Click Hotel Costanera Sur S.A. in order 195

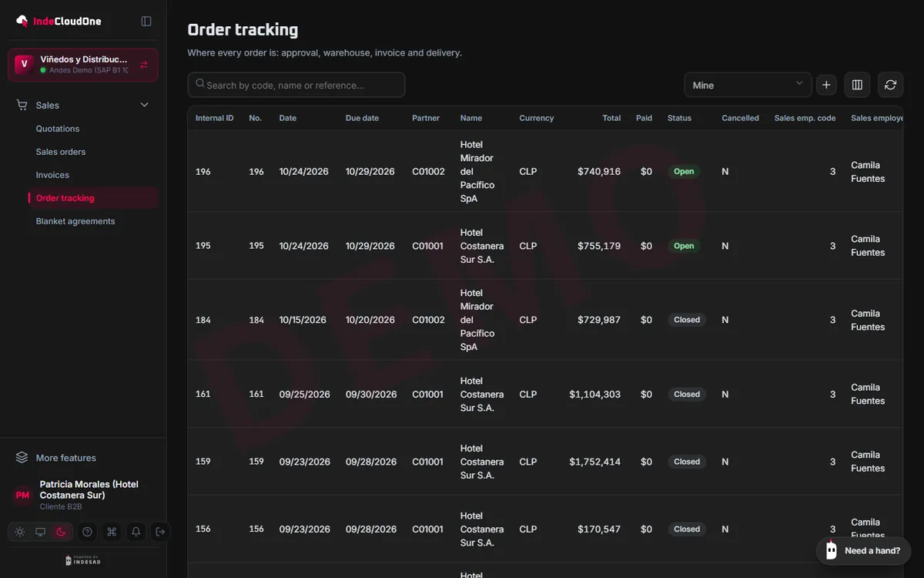(x=482, y=246)
